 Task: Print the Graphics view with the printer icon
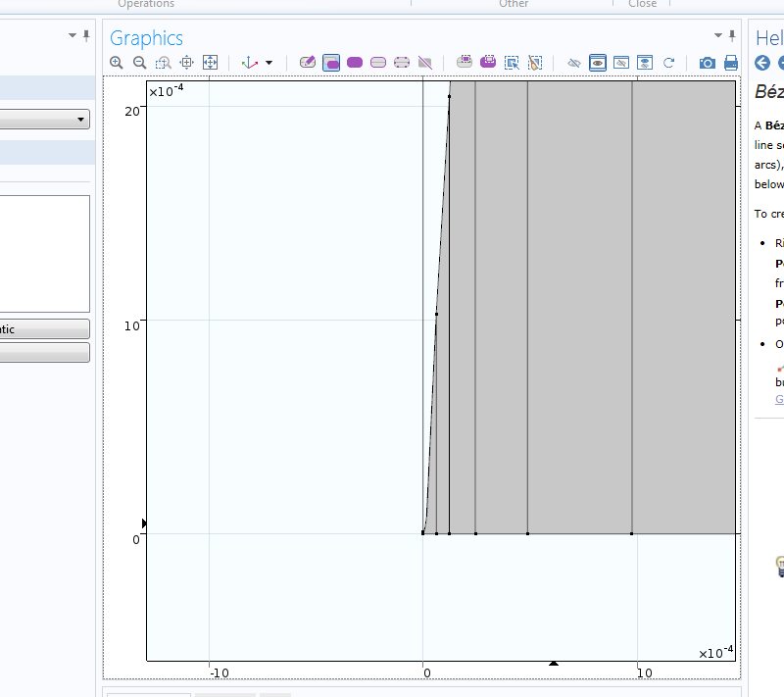[730, 63]
